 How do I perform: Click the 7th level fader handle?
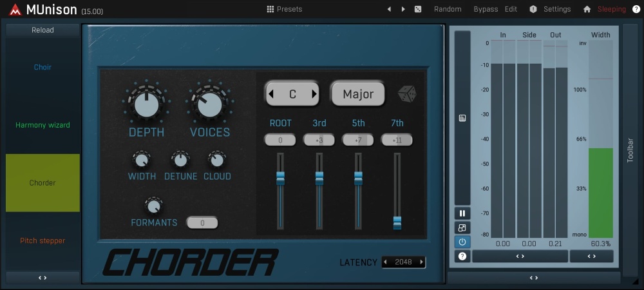(397, 223)
